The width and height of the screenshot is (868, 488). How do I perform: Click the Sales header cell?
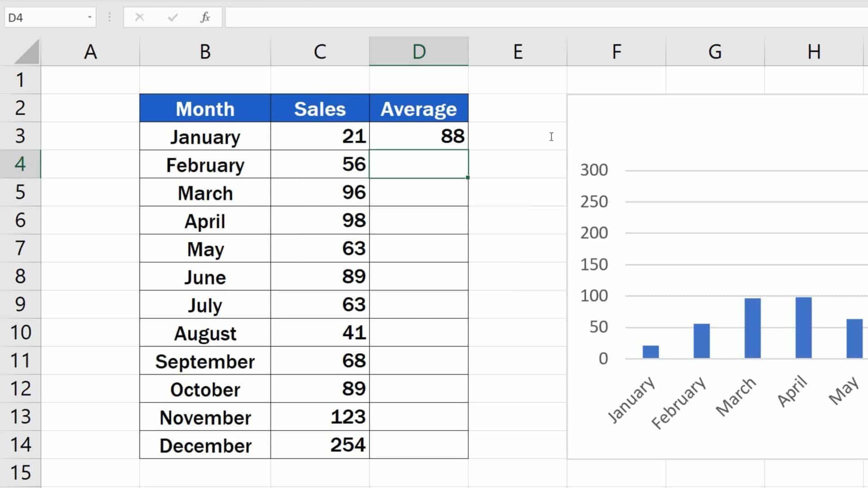[x=320, y=108]
